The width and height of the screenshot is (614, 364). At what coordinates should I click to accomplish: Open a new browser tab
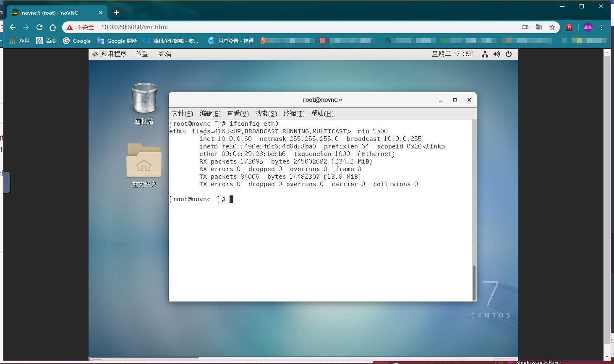point(117,13)
